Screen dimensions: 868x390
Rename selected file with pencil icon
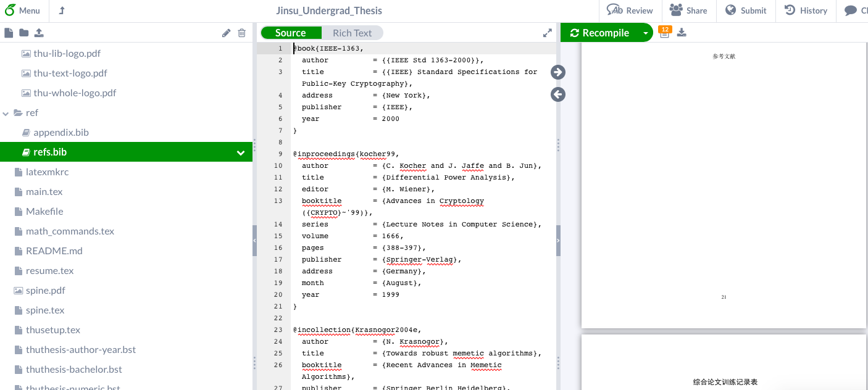227,33
